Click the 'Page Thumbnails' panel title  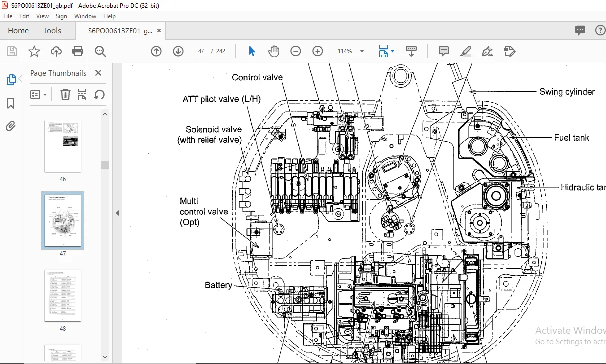58,73
